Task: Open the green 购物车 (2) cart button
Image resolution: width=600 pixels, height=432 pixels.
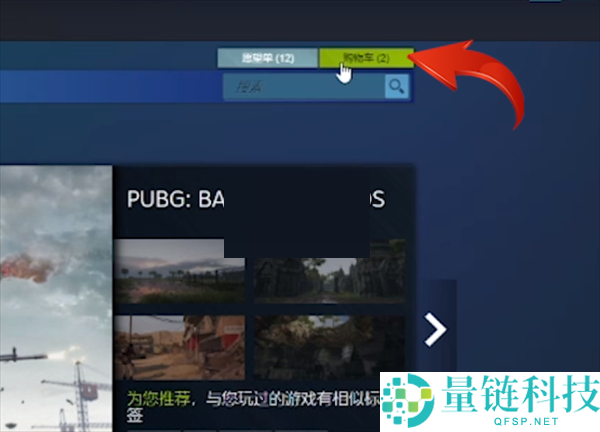Action: pyautogui.click(x=365, y=58)
